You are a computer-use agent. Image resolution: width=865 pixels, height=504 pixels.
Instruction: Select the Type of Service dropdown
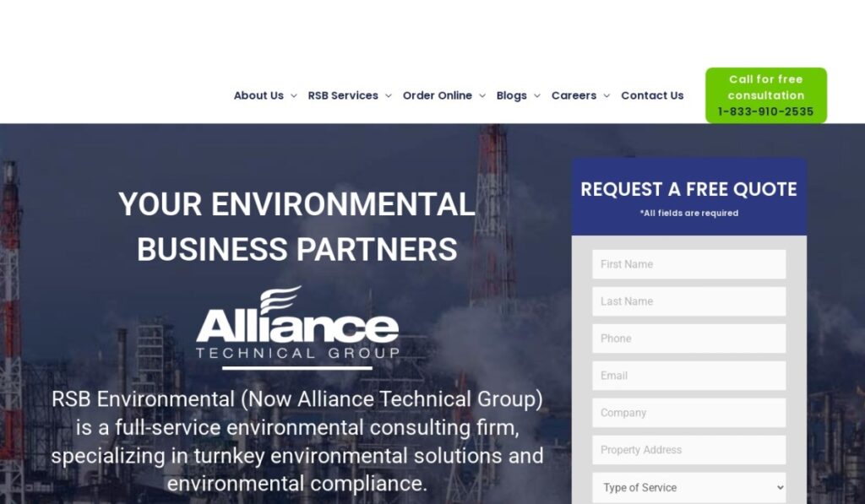pos(689,487)
